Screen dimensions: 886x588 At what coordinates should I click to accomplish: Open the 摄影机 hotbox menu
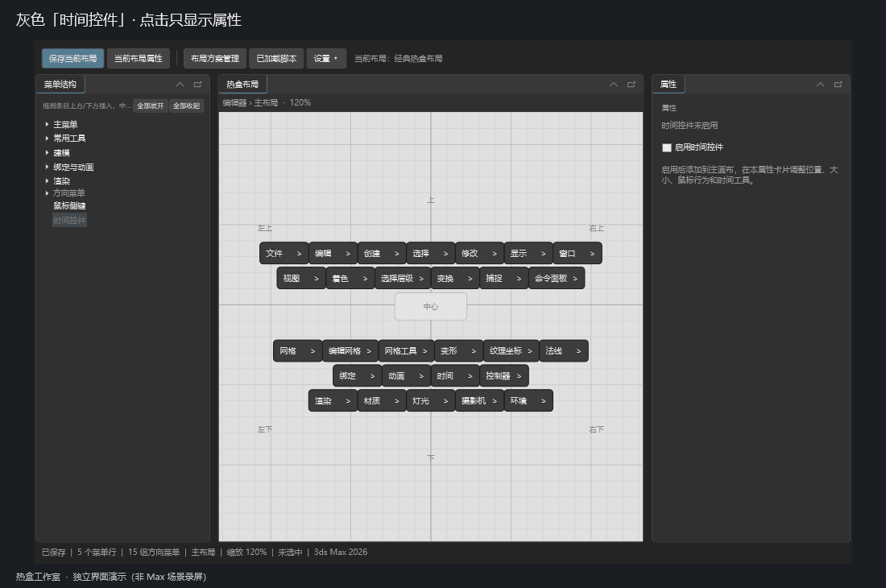click(x=480, y=400)
